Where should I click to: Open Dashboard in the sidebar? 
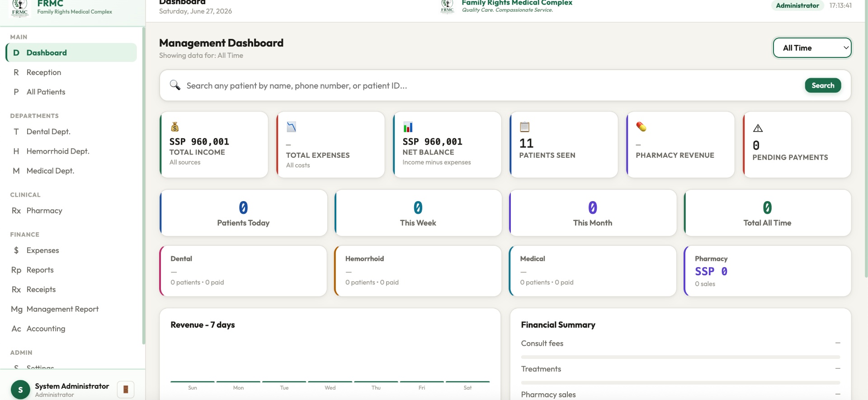71,52
